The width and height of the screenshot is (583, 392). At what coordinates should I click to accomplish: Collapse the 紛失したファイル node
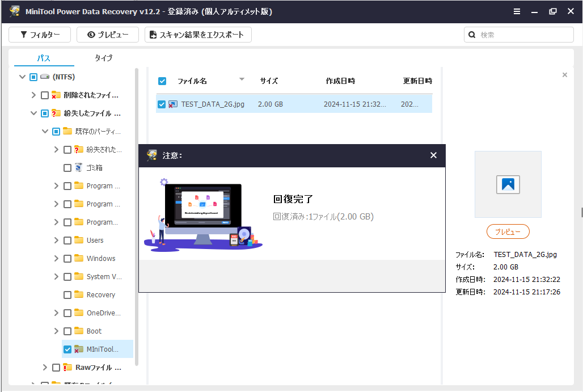(x=33, y=113)
